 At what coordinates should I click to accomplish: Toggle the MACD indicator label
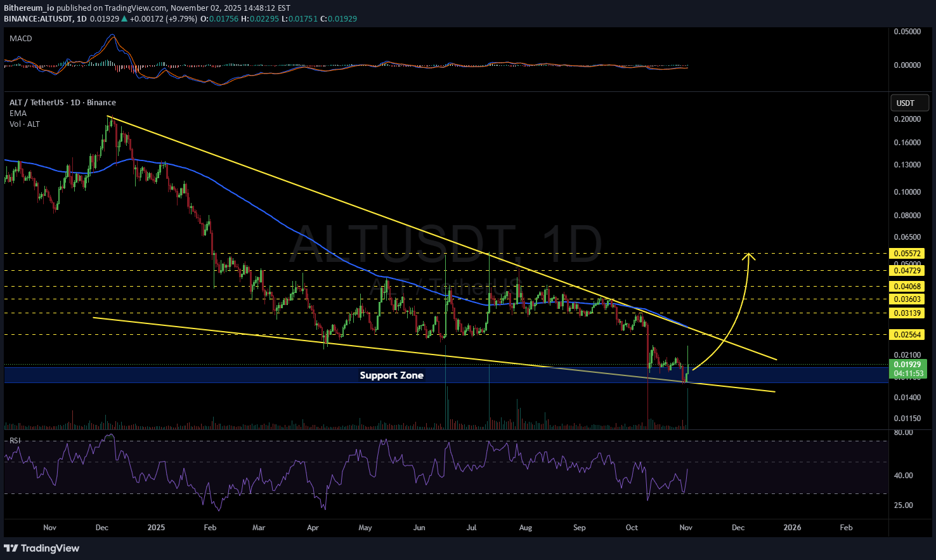click(21, 39)
